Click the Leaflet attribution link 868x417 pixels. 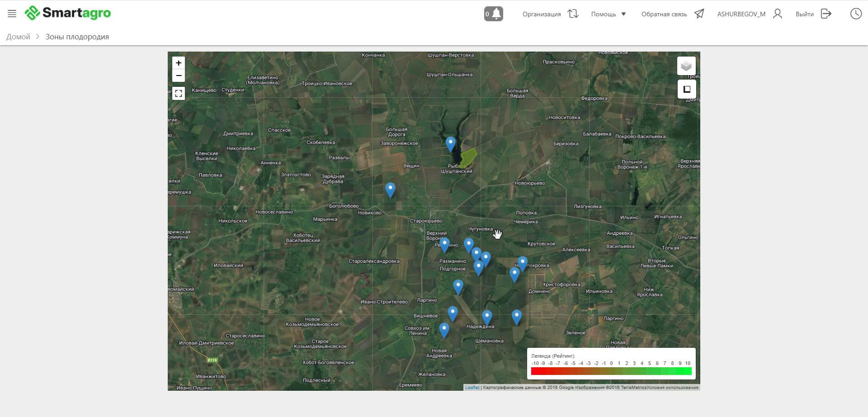pos(472,388)
